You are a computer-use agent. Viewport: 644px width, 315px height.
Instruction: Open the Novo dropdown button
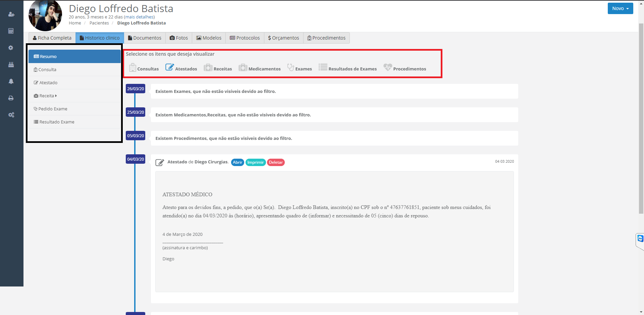click(x=620, y=8)
